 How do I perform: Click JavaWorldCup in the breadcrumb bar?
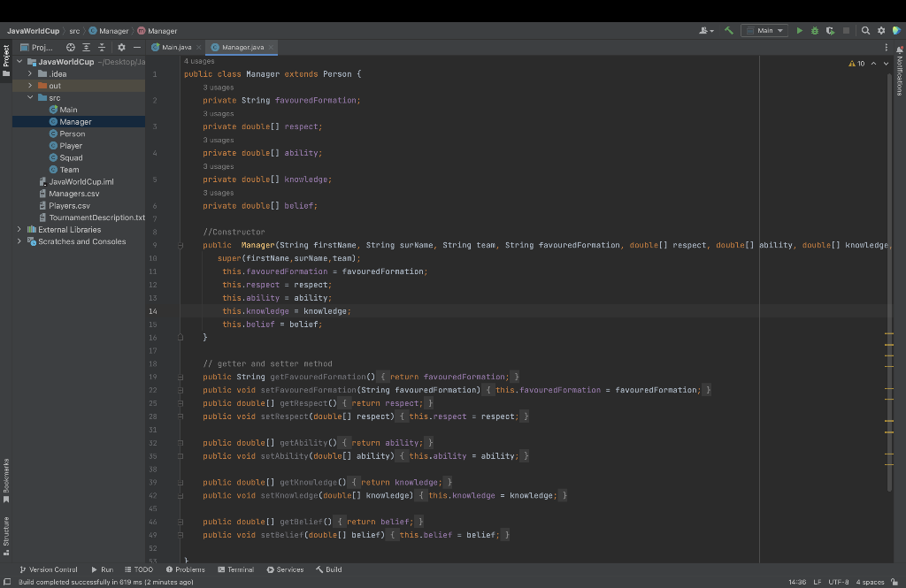[x=33, y=31]
